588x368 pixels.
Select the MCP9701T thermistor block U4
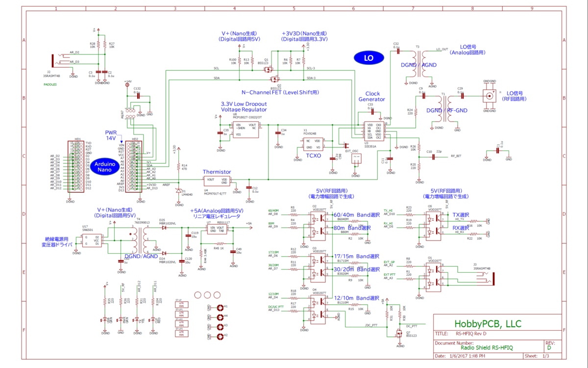[x=216, y=181]
